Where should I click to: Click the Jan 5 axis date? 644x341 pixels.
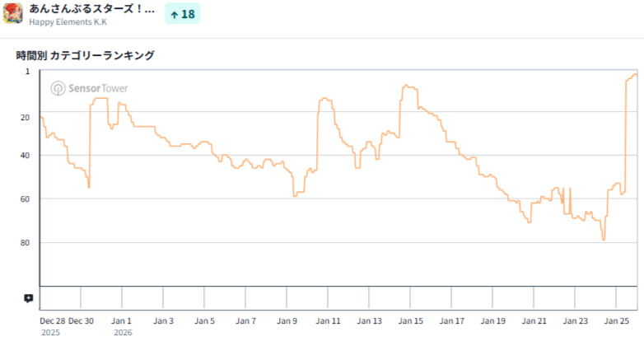click(204, 321)
